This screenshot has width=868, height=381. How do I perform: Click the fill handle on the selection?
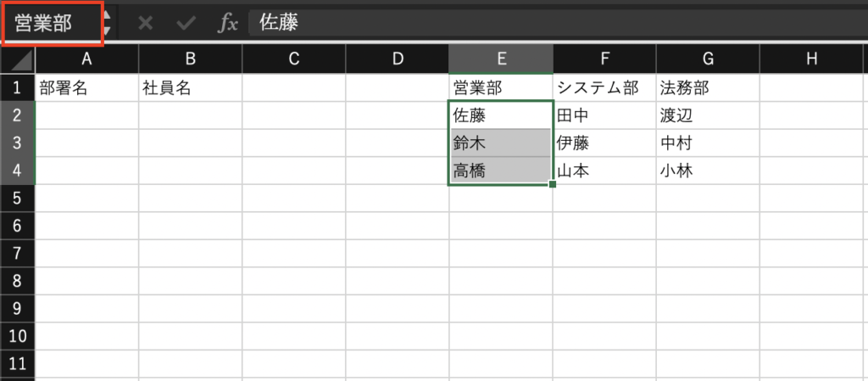click(553, 184)
